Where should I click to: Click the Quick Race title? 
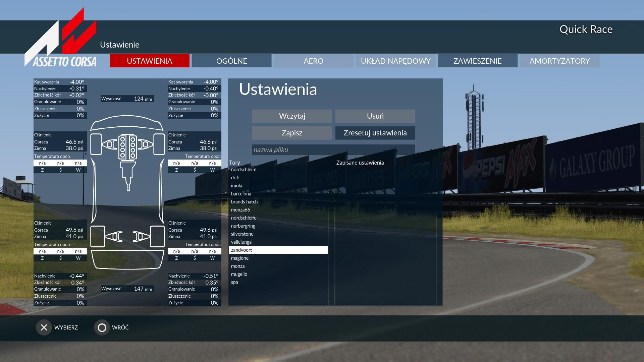[586, 29]
